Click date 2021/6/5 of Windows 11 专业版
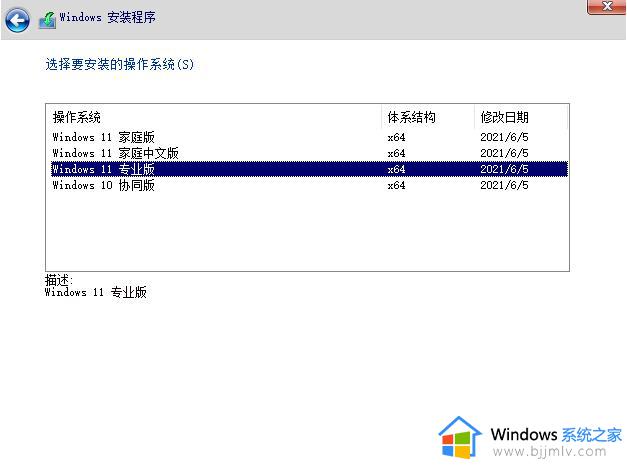Image resolution: width=627 pixels, height=465 pixels. pyautogui.click(x=504, y=169)
